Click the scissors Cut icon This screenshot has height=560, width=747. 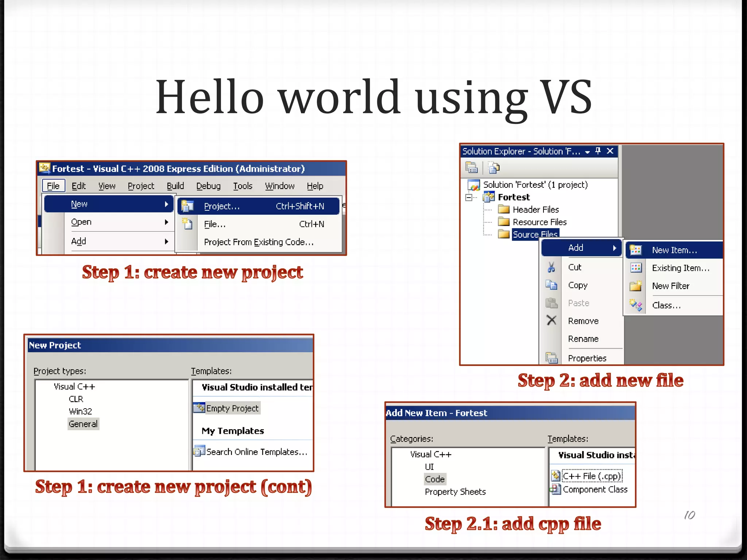pos(551,267)
